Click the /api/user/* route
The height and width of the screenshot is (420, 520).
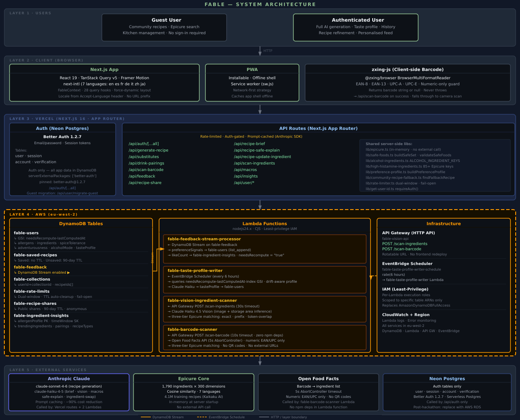coord(244,183)
